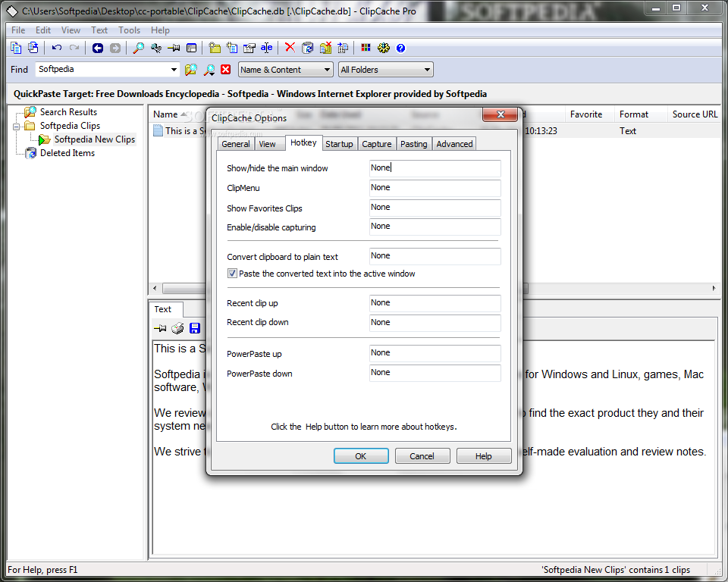The image size is (728, 582).
Task: Click the folder with red X toolbar icon
Action: click(325, 48)
